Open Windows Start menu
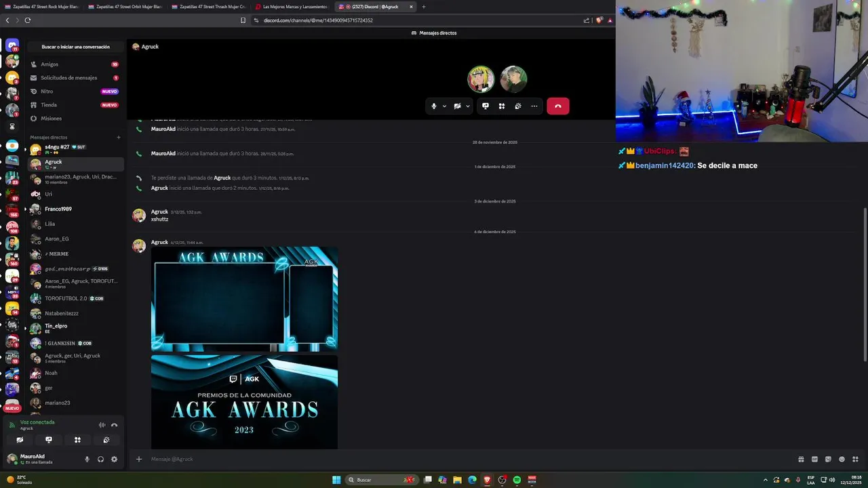Image resolution: width=868 pixels, height=488 pixels. (336, 480)
